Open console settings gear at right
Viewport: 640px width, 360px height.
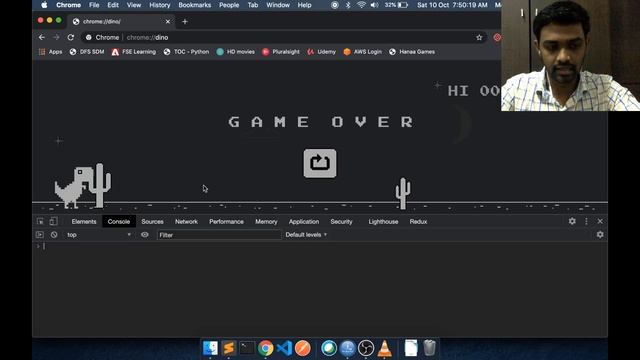coord(600,235)
